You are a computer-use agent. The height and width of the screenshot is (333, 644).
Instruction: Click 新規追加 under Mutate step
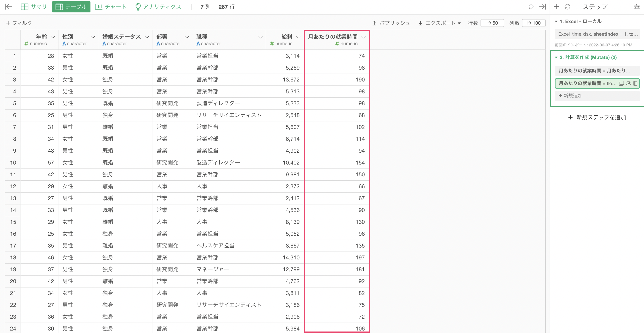pos(597,96)
